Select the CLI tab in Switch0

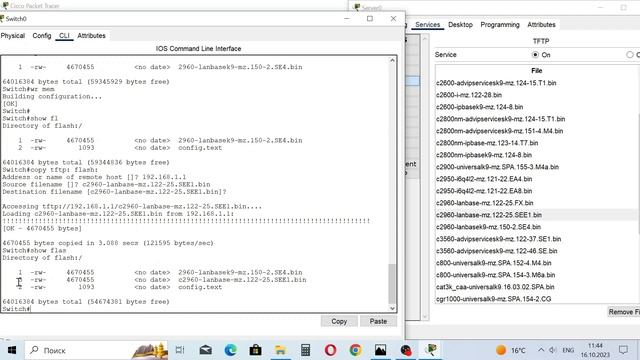click(x=64, y=36)
